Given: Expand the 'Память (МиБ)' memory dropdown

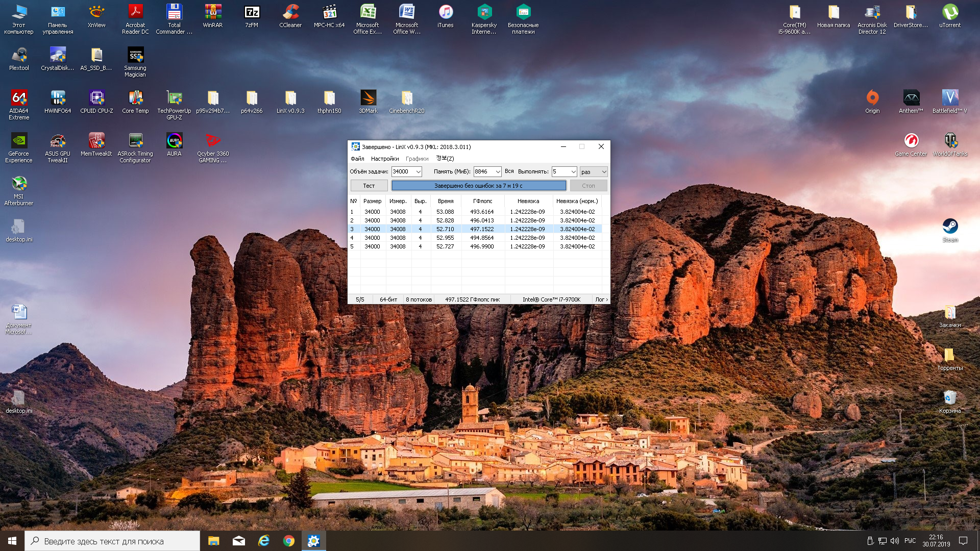Looking at the screenshot, I should (498, 172).
